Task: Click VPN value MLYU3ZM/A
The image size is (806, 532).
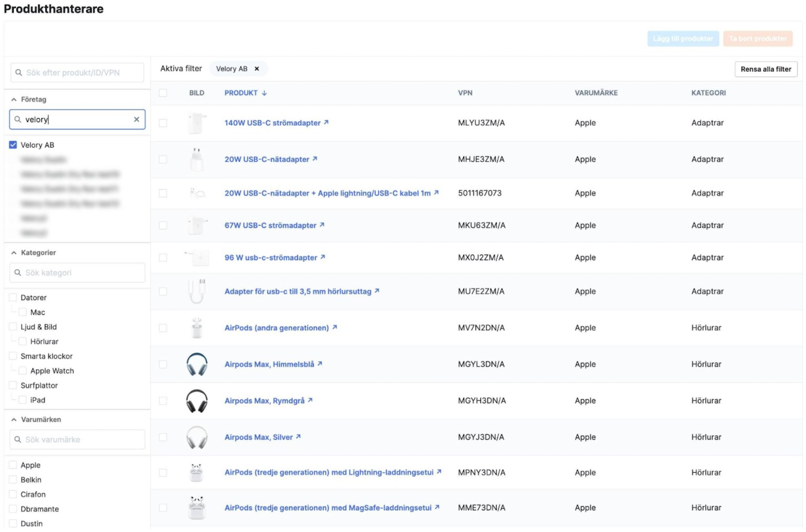Action: [481, 122]
